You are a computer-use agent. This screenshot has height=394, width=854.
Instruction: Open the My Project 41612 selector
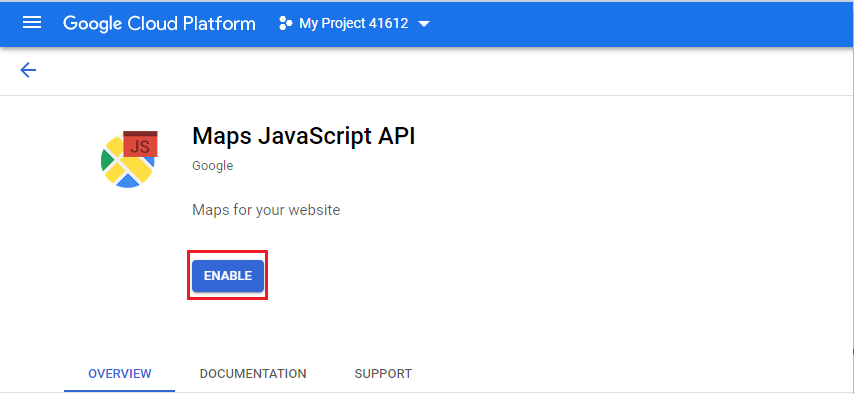[354, 23]
